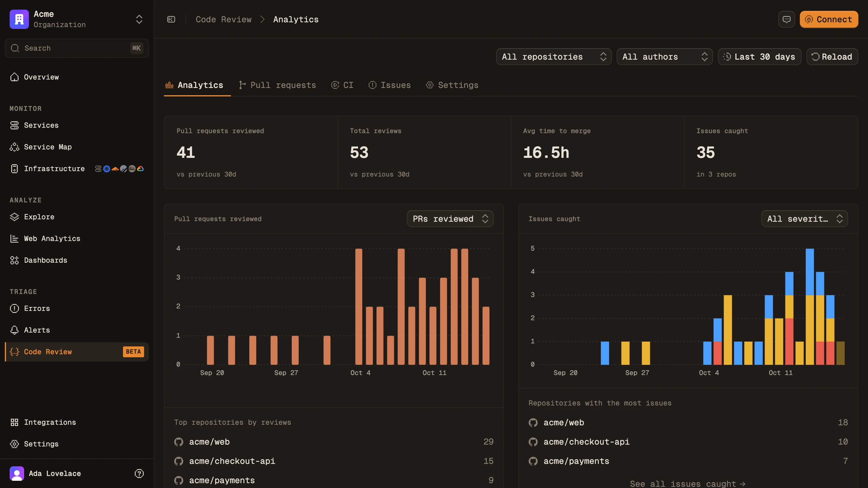
Task: Click the Sep 20 label in Issues chart
Action: [565, 373]
